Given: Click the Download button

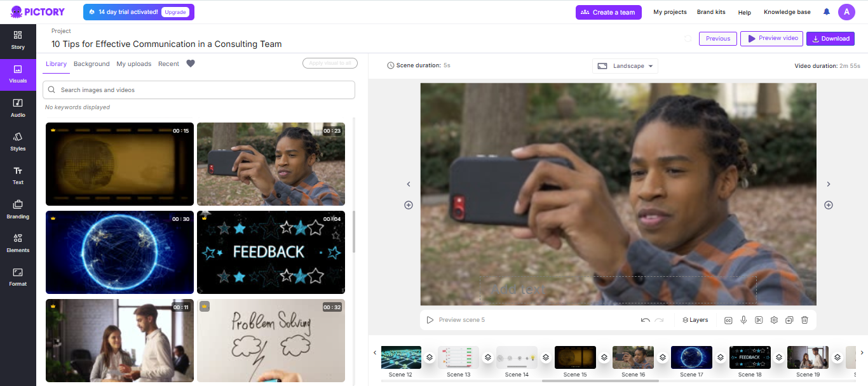Looking at the screenshot, I should [831, 39].
